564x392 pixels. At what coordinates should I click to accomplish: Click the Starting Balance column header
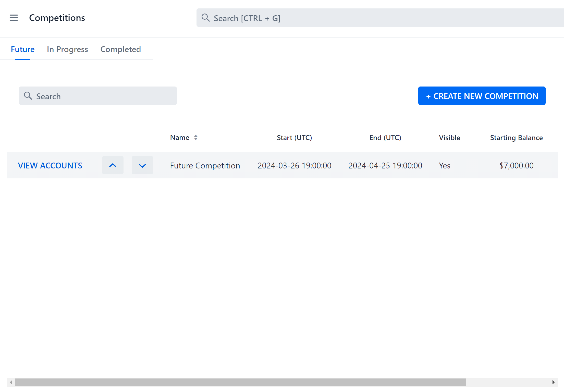[516, 138]
